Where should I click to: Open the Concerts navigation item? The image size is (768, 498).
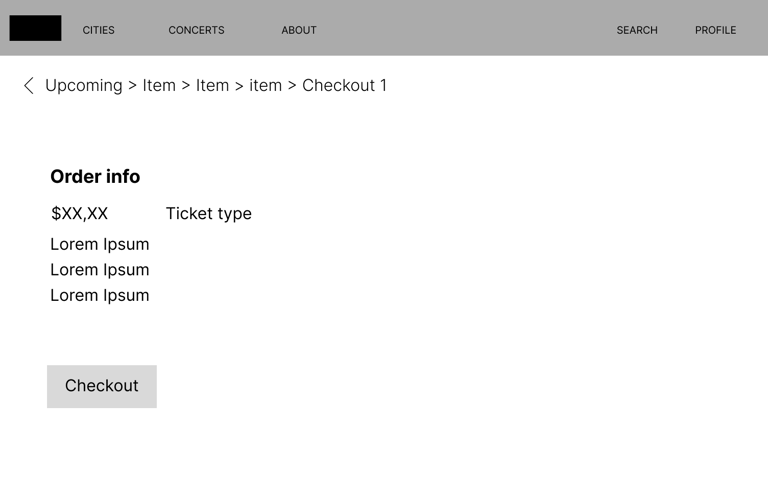196,30
